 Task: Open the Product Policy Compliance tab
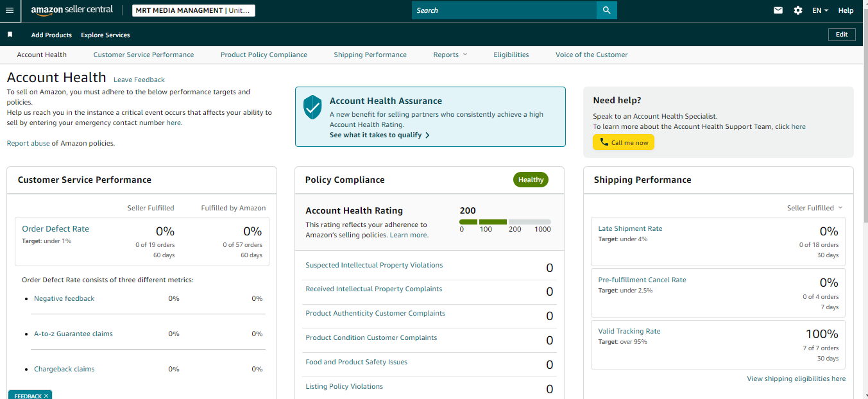pyautogui.click(x=264, y=55)
